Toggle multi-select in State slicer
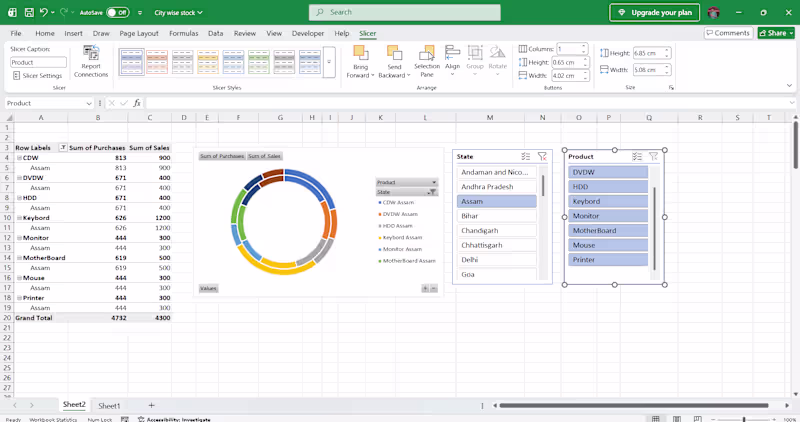 coord(526,157)
